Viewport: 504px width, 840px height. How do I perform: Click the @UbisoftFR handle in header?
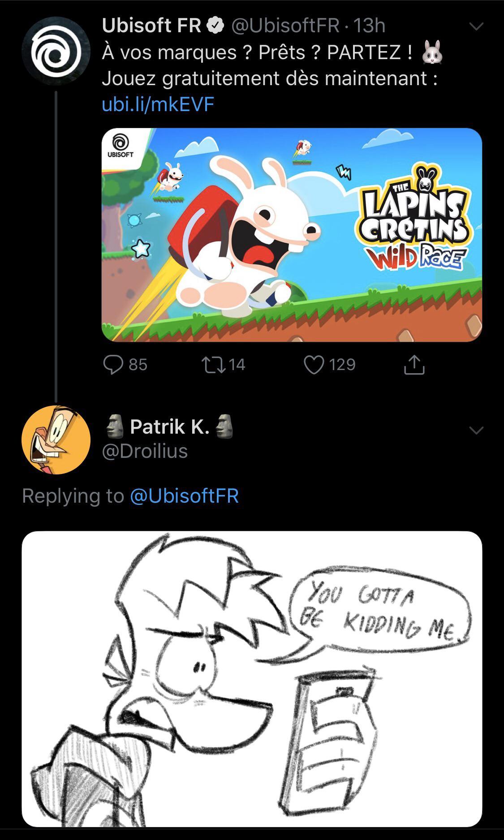click(285, 26)
